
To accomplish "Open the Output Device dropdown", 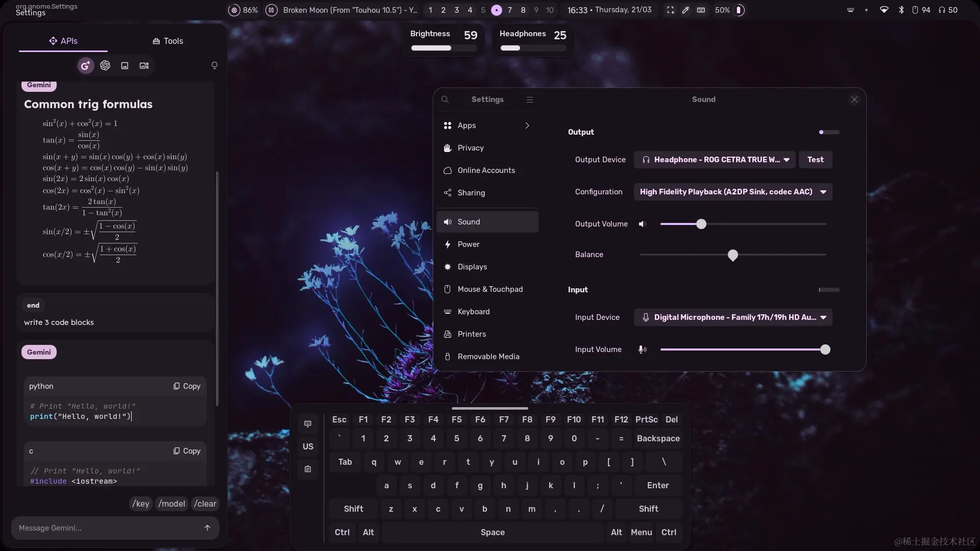I will pos(715,160).
